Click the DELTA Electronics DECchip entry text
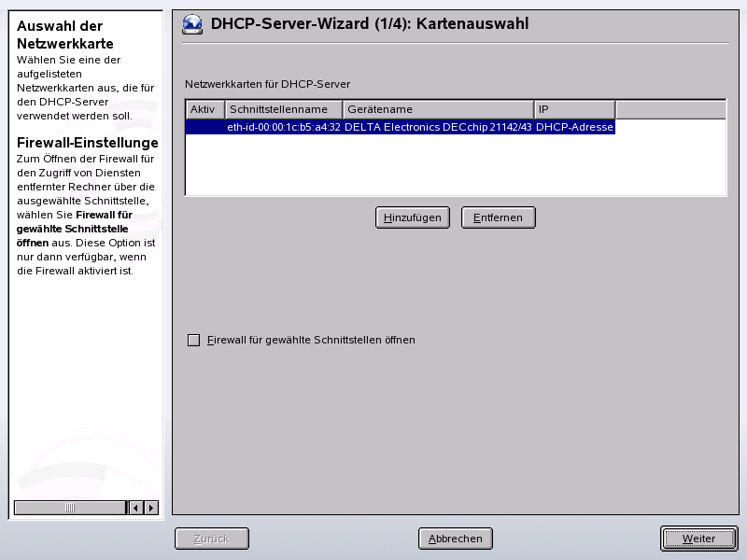This screenshot has width=747, height=560. [x=437, y=126]
